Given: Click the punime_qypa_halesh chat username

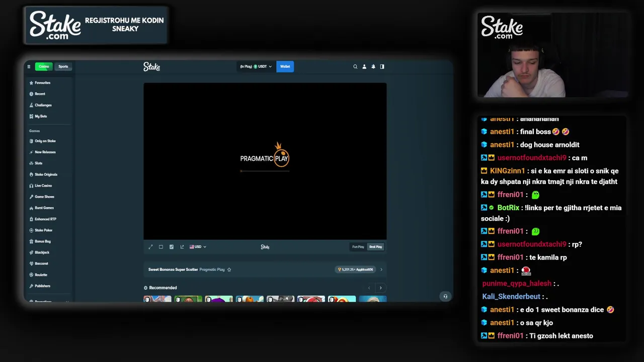Looking at the screenshot, I should (517, 284).
